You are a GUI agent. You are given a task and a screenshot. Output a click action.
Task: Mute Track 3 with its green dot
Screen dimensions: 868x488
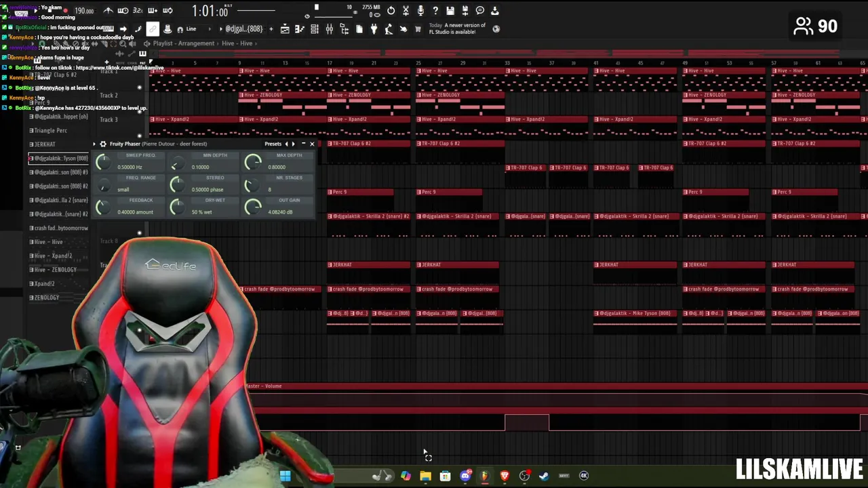click(140, 136)
